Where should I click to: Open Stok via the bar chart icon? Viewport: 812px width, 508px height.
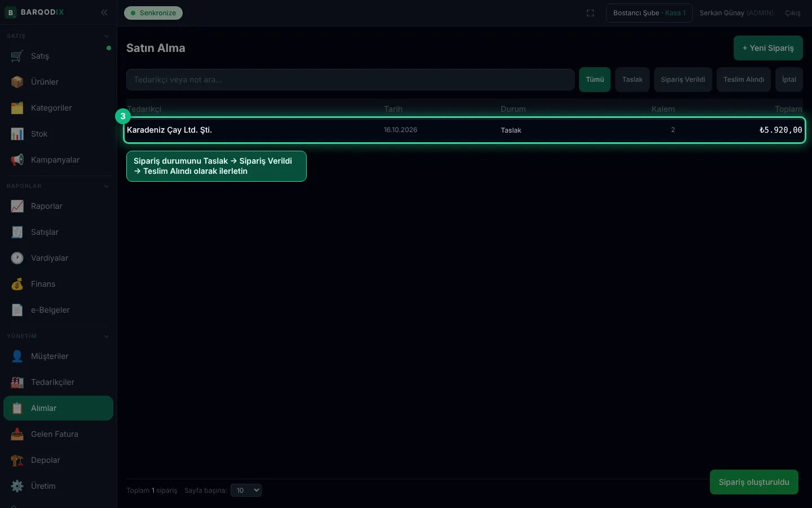pos(17,134)
